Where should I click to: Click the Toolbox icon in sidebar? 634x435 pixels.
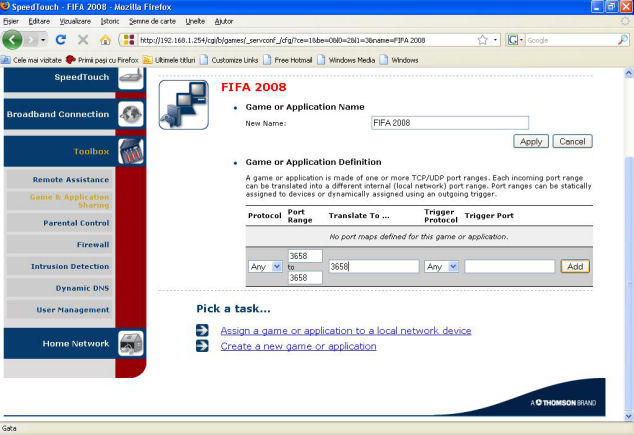131,151
